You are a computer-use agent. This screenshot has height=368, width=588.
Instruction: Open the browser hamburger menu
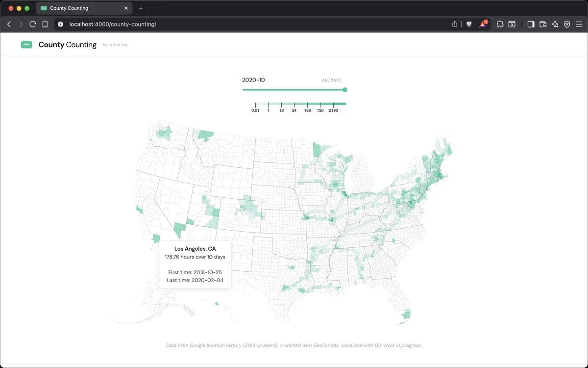(579, 24)
